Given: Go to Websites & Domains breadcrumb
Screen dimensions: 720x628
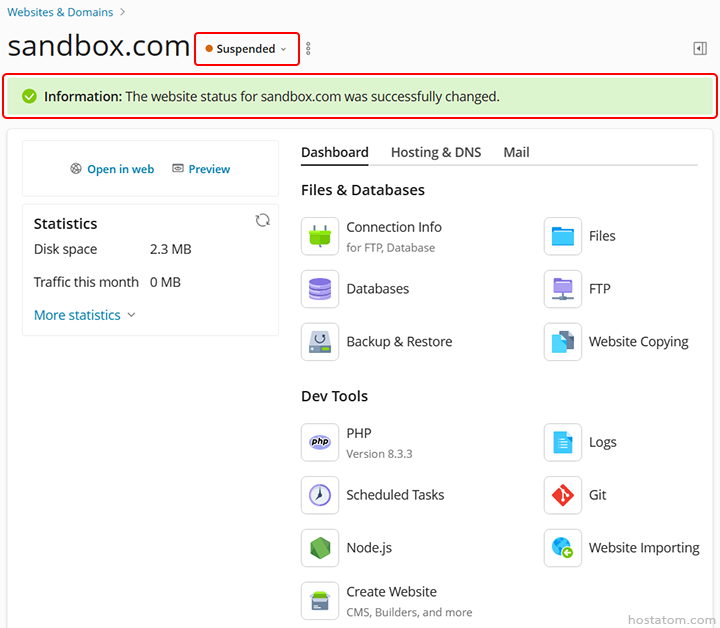Looking at the screenshot, I should click(59, 12).
